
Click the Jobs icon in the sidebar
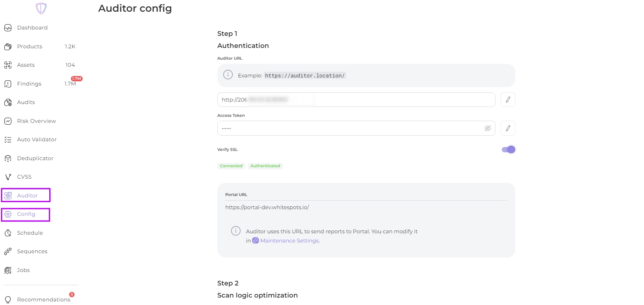click(x=8, y=270)
